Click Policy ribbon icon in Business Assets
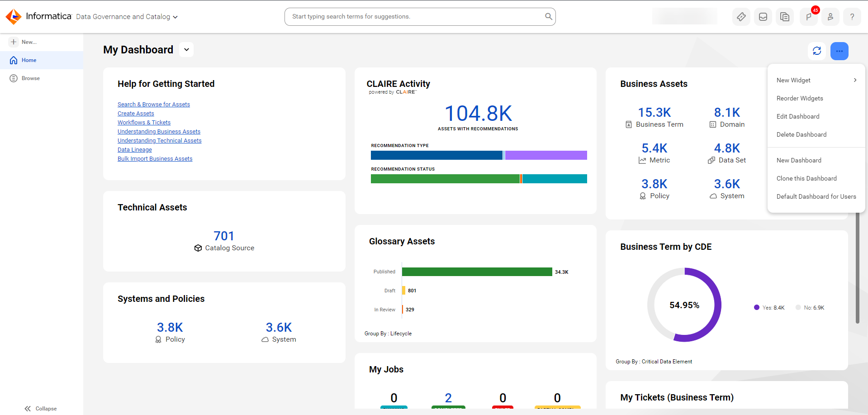This screenshot has width=868, height=415. point(643,196)
